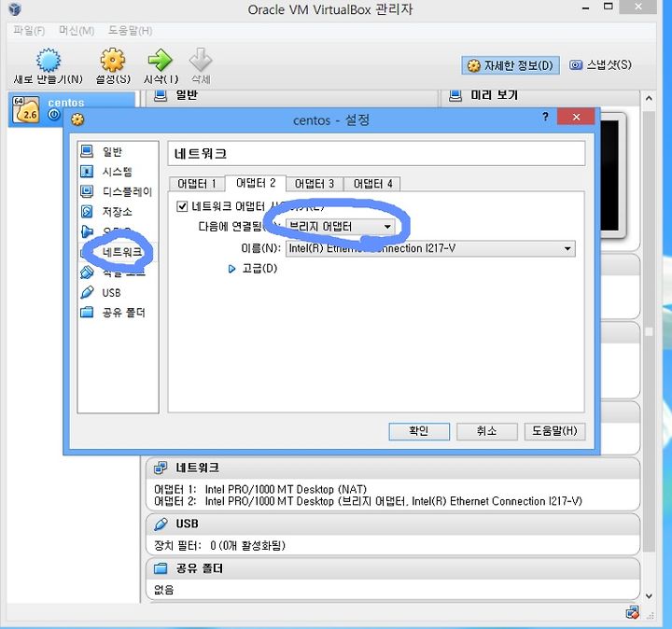Close the centos 설정 dialog
The height and width of the screenshot is (629, 672).
point(576,117)
